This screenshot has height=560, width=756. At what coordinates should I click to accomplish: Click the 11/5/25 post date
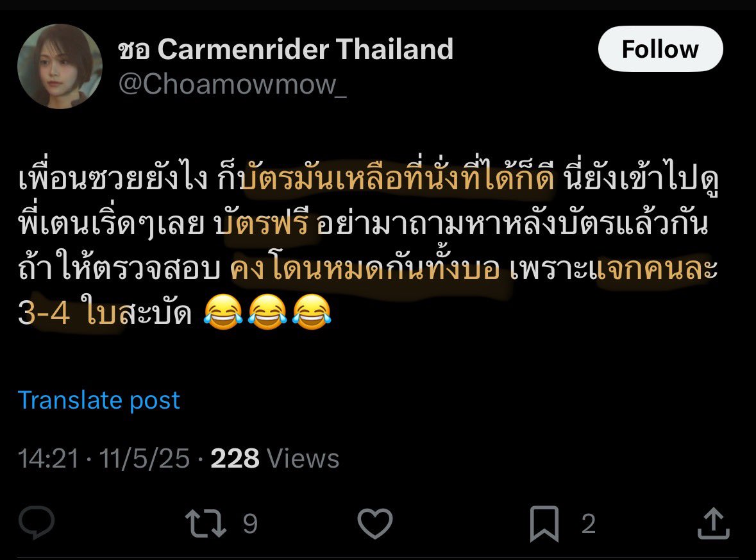(145, 458)
